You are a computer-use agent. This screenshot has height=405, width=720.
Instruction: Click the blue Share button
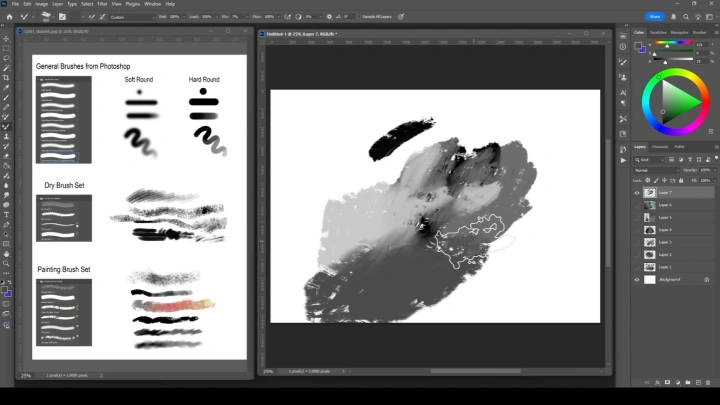(x=655, y=17)
